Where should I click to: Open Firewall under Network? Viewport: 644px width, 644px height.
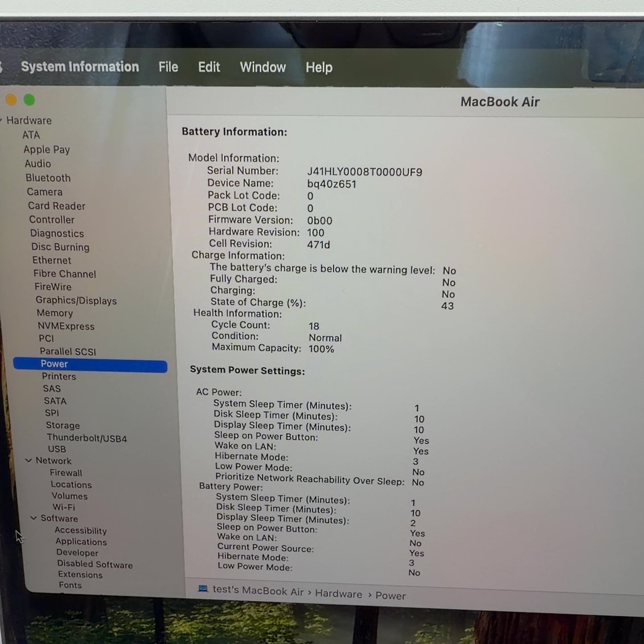(x=66, y=473)
